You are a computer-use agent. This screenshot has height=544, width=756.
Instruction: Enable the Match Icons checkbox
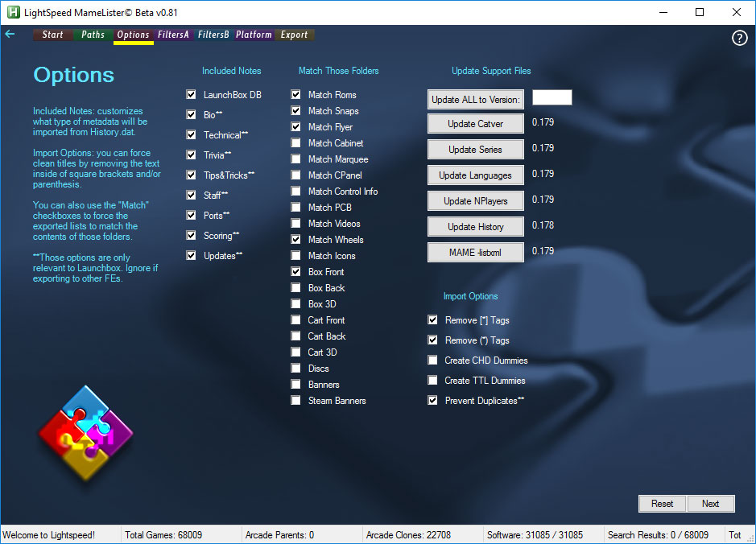(296, 255)
